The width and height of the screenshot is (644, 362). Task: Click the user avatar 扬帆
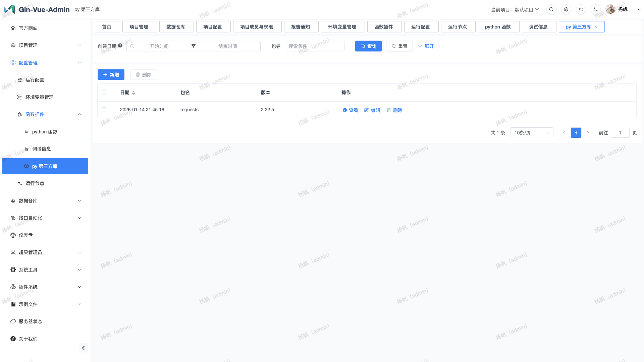point(610,9)
